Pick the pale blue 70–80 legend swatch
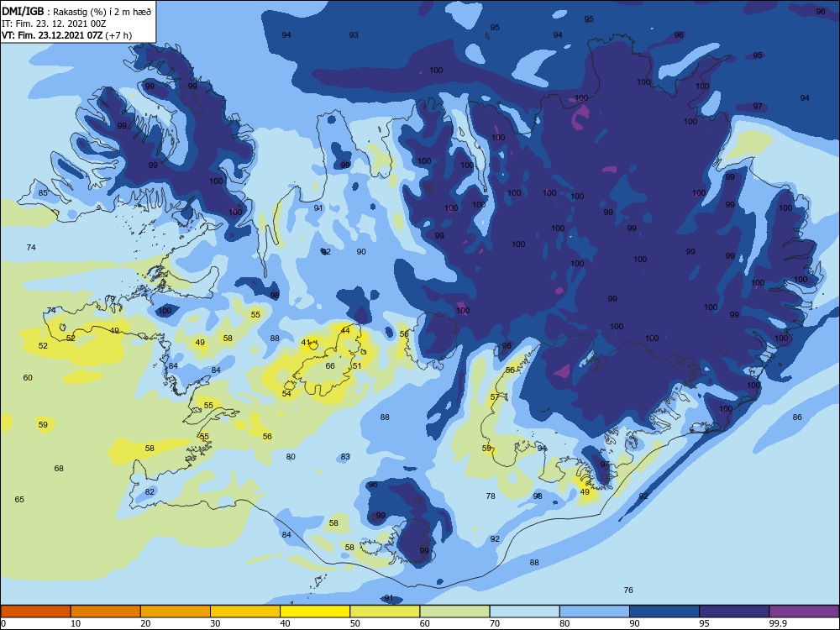 coord(524,612)
